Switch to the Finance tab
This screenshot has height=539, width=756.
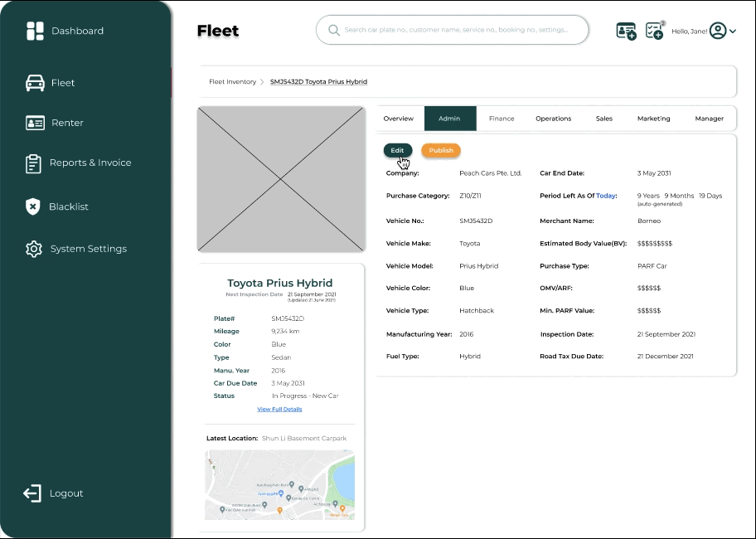click(x=502, y=119)
